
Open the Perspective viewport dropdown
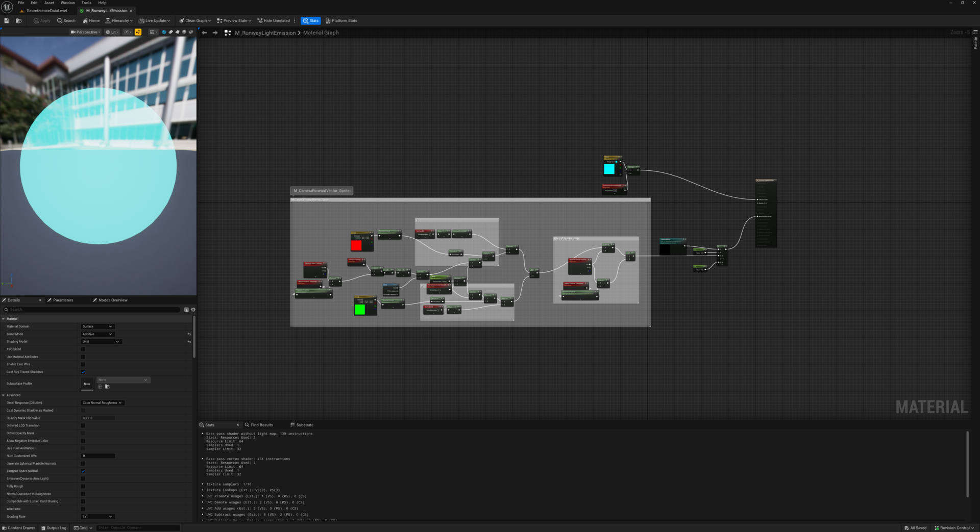coord(86,32)
